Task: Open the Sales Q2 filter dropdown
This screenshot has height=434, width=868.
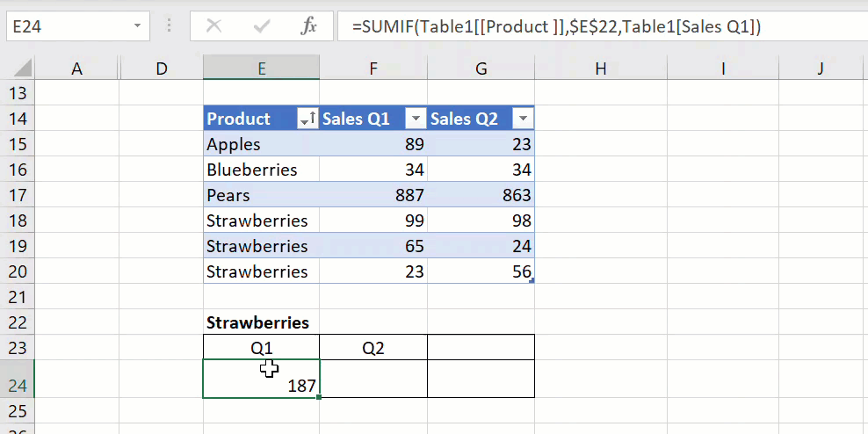Action: point(523,119)
